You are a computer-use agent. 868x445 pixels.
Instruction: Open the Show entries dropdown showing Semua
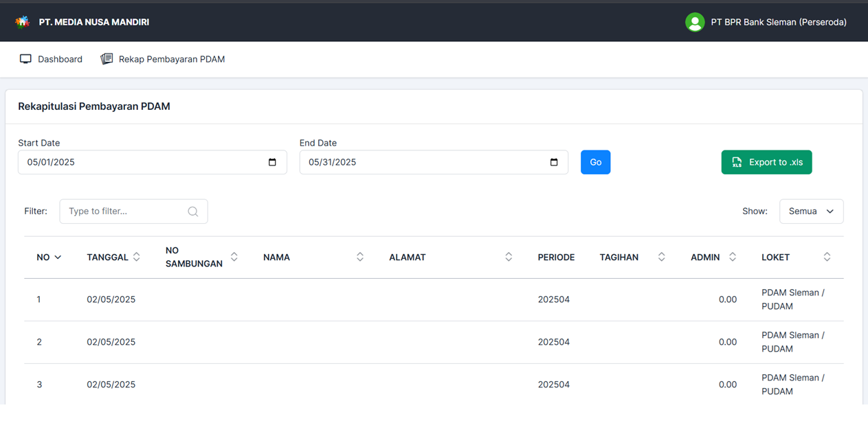[x=811, y=211]
